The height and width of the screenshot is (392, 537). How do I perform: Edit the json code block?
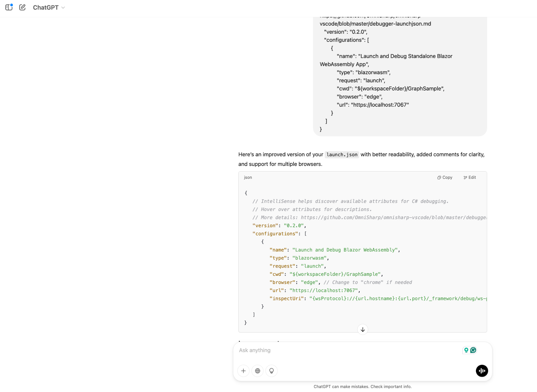470,178
